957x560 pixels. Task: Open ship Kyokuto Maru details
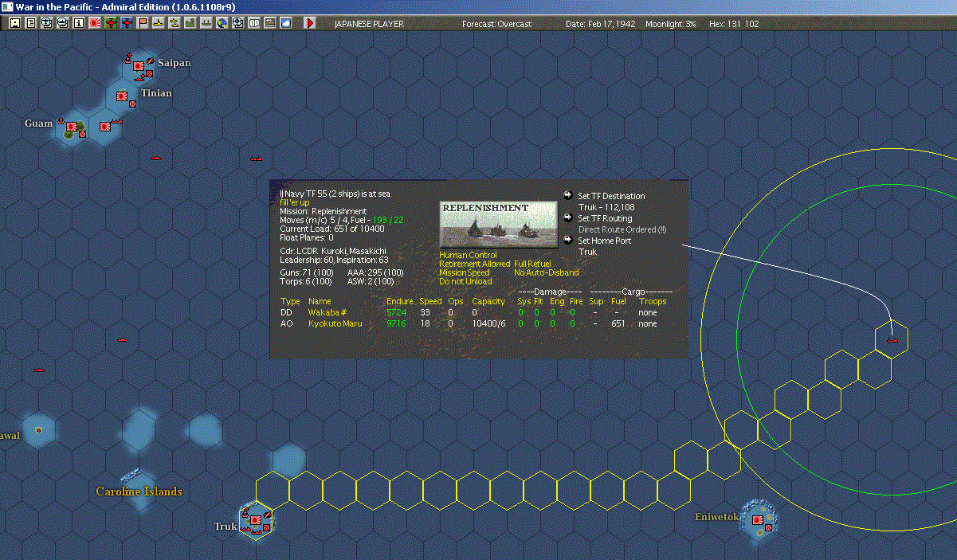coord(335,324)
